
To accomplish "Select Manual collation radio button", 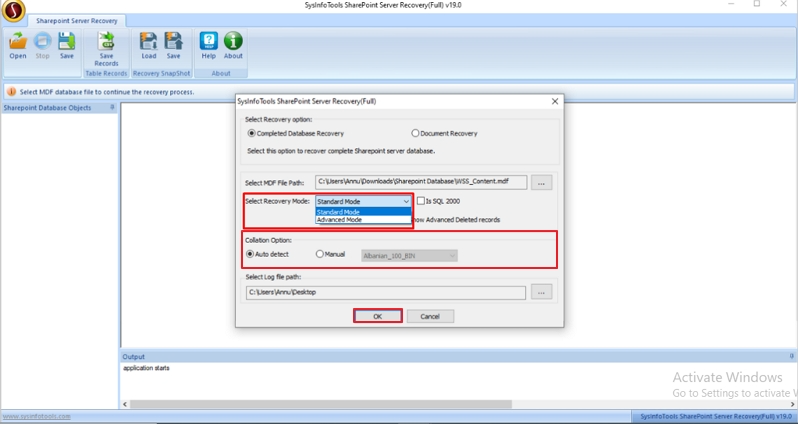I will coord(320,254).
